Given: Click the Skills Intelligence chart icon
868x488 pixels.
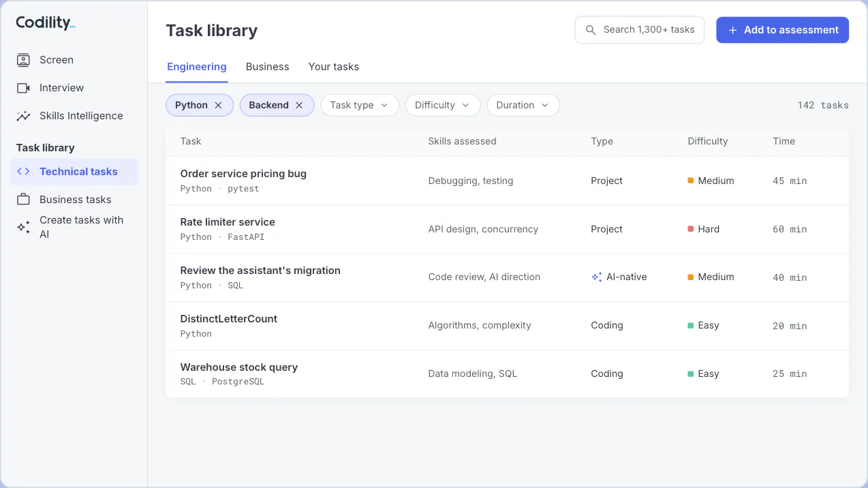Looking at the screenshot, I should (23, 116).
